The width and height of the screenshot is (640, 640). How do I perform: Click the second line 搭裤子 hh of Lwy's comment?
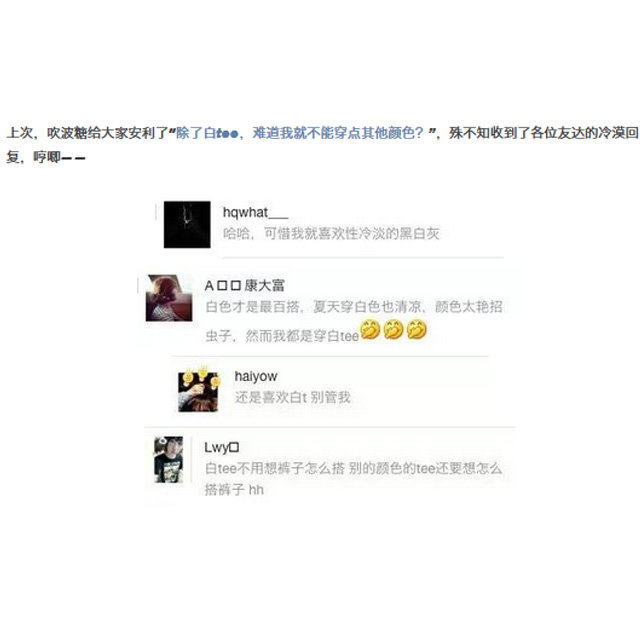(234, 489)
